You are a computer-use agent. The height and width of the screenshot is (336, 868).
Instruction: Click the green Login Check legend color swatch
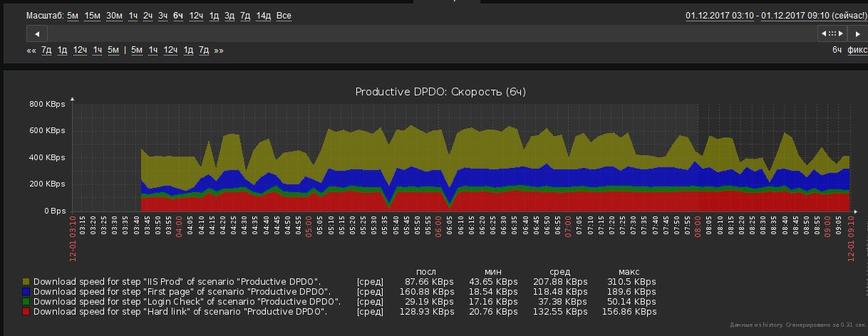pos(26,302)
